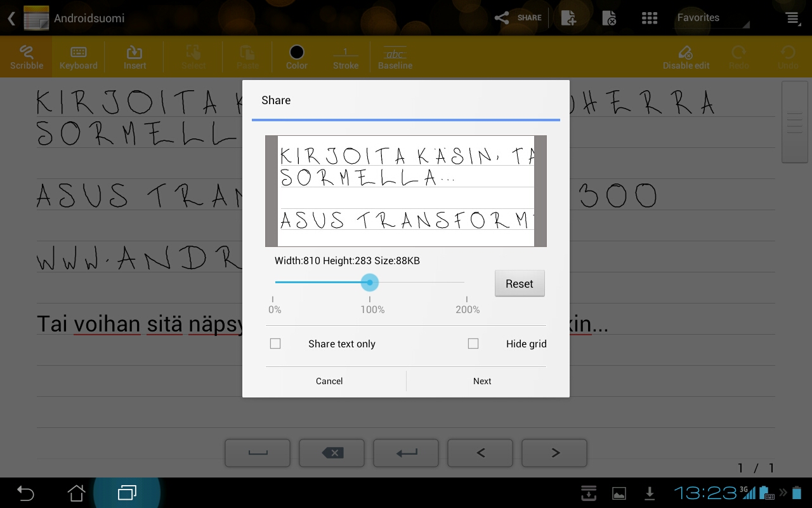Viewport: 812px width, 508px height.
Task: Insert a space with space key
Action: click(x=258, y=453)
